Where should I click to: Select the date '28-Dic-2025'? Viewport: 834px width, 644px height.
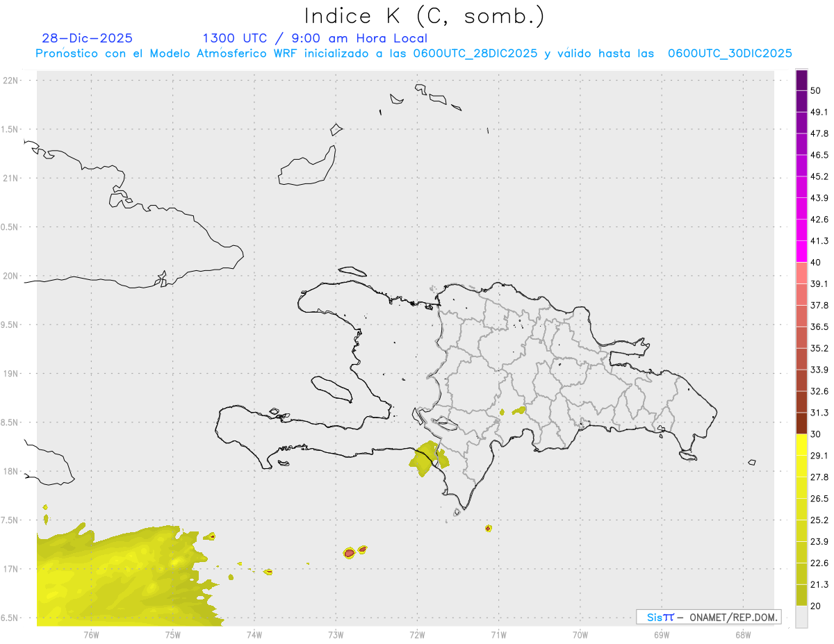(87, 38)
